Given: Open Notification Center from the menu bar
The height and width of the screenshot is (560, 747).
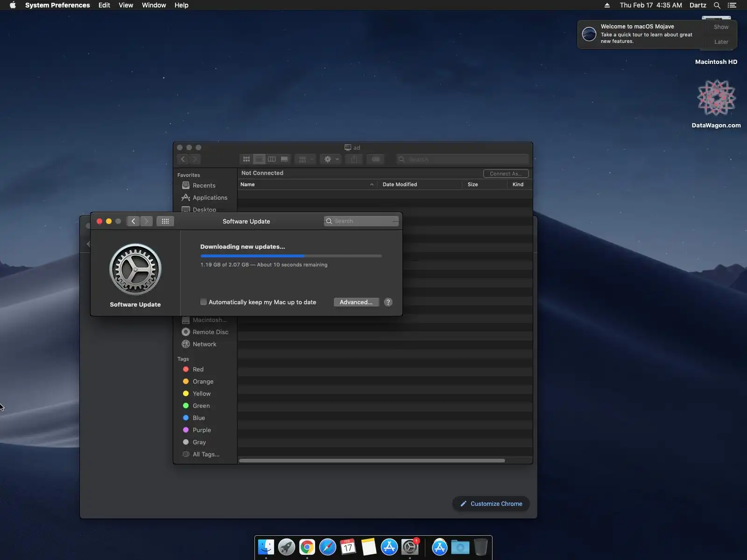Looking at the screenshot, I should (x=732, y=5).
